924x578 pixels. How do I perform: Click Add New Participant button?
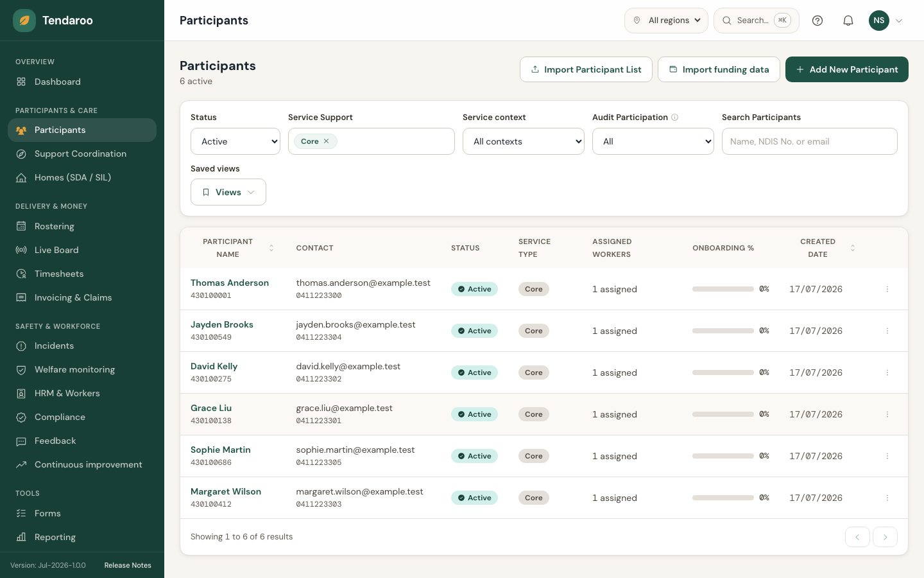[x=847, y=69]
